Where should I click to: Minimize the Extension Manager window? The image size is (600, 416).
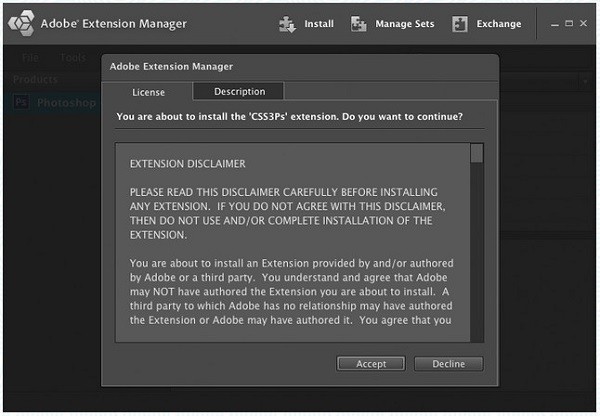click(x=555, y=24)
